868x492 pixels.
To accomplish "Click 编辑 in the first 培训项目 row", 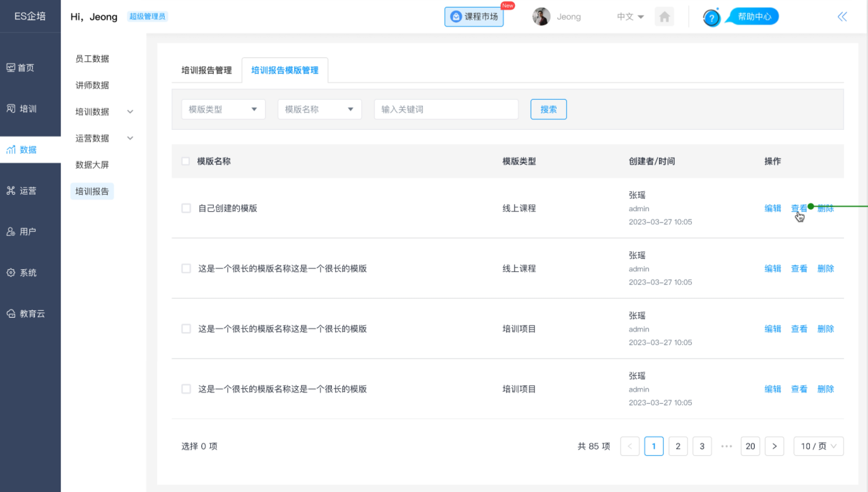I will tap(773, 329).
